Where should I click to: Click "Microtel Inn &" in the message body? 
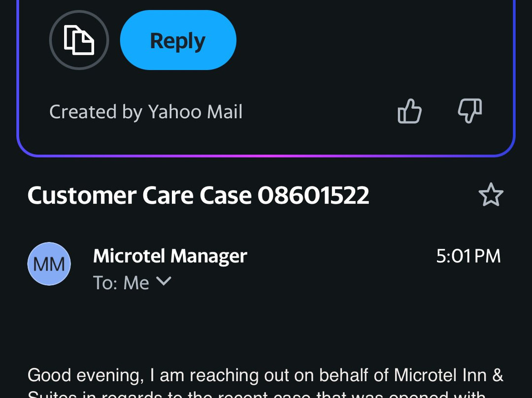448,375
